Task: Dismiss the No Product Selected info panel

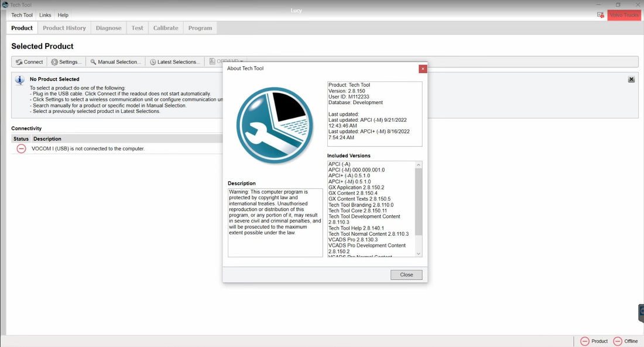Action: tap(631, 80)
